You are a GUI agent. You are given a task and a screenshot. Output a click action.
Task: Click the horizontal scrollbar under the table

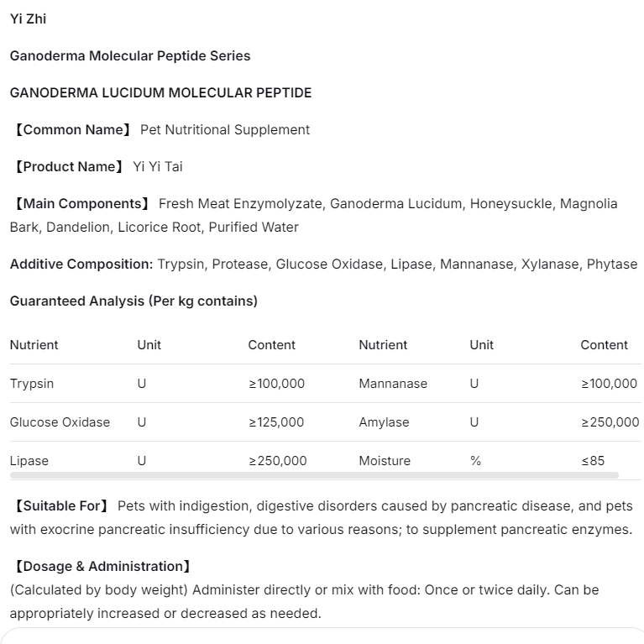(x=314, y=475)
